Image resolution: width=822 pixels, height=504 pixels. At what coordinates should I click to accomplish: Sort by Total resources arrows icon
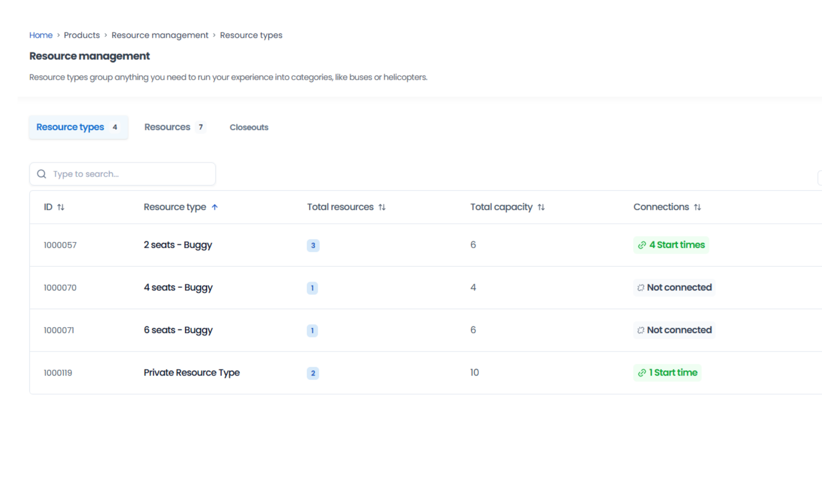point(382,207)
